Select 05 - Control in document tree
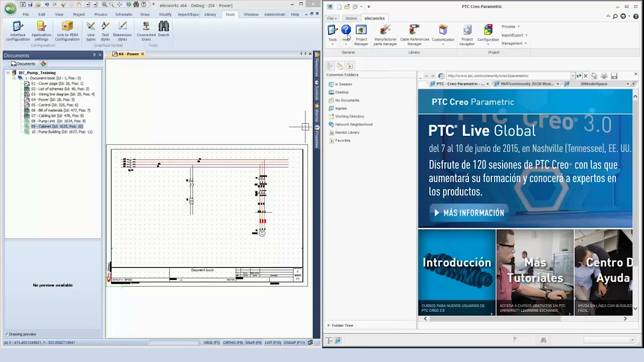644x362 pixels. tap(54, 105)
